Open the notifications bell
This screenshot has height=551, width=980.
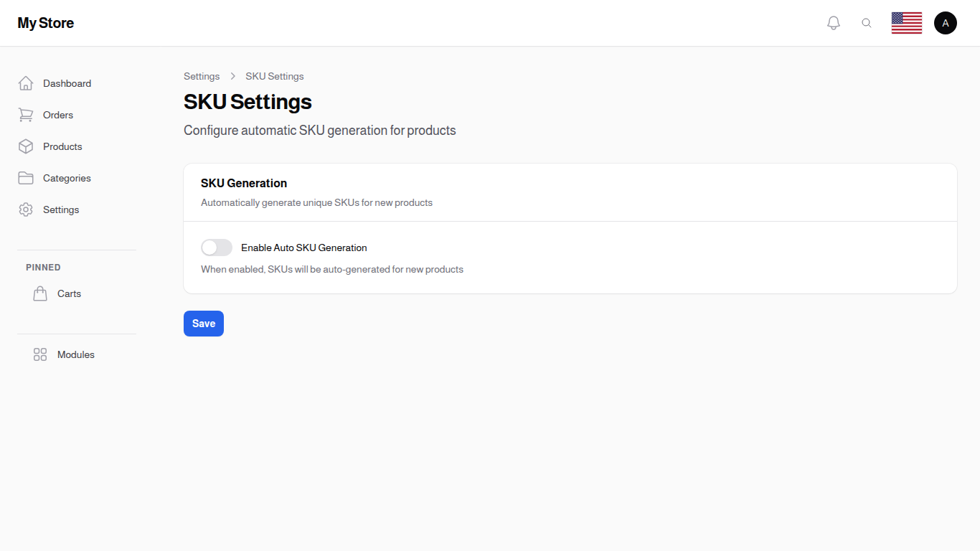click(x=833, y=22)
